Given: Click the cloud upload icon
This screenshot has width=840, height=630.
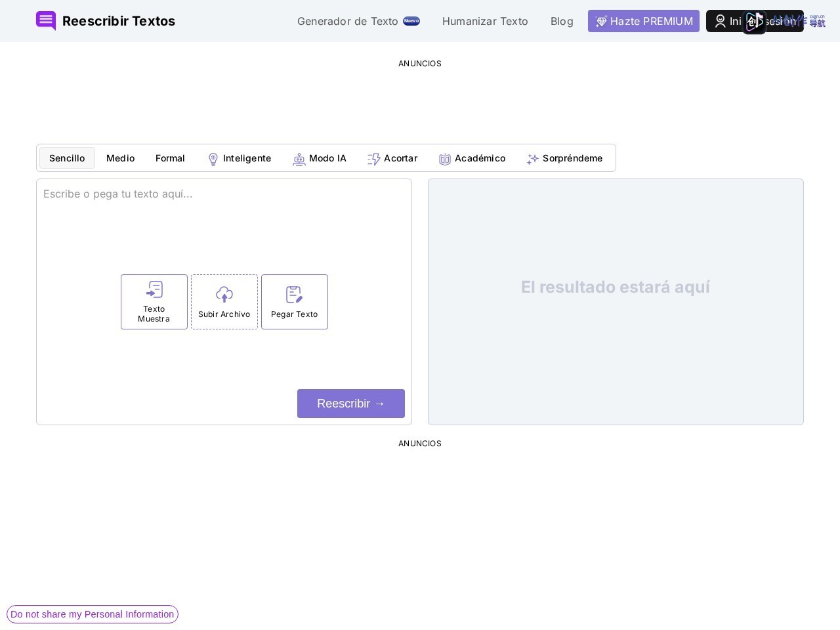Looking at the screenshot, I should [224, 295].
